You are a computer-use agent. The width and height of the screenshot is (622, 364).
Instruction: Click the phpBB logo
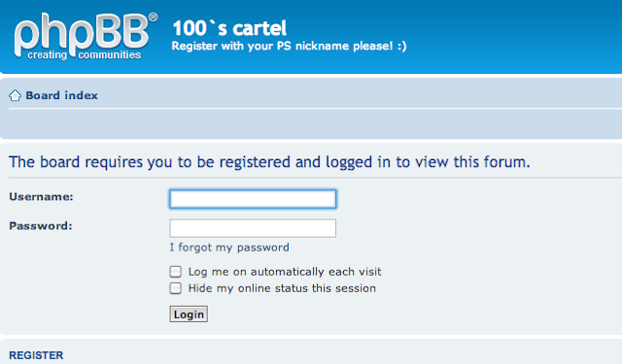[x=86, y=37]
